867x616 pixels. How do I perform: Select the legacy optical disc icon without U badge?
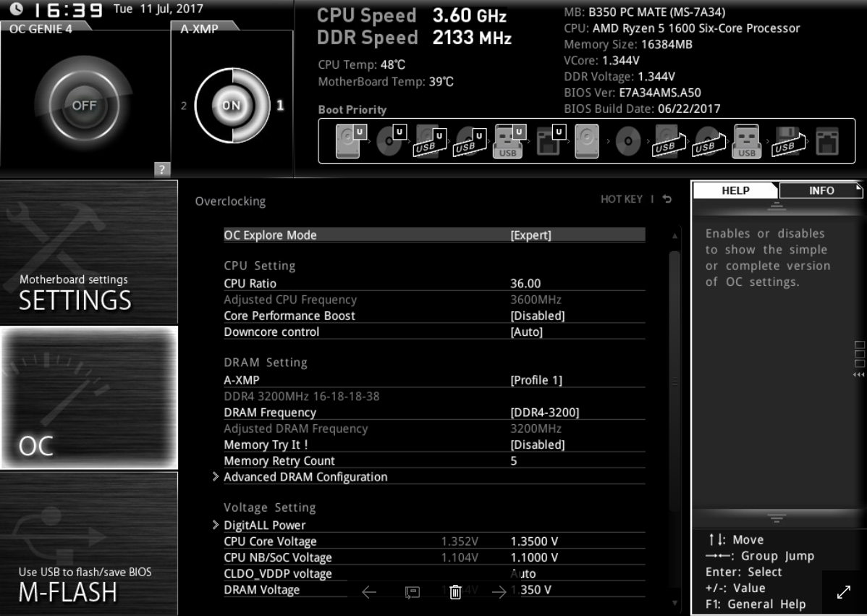tap(628, 141)
